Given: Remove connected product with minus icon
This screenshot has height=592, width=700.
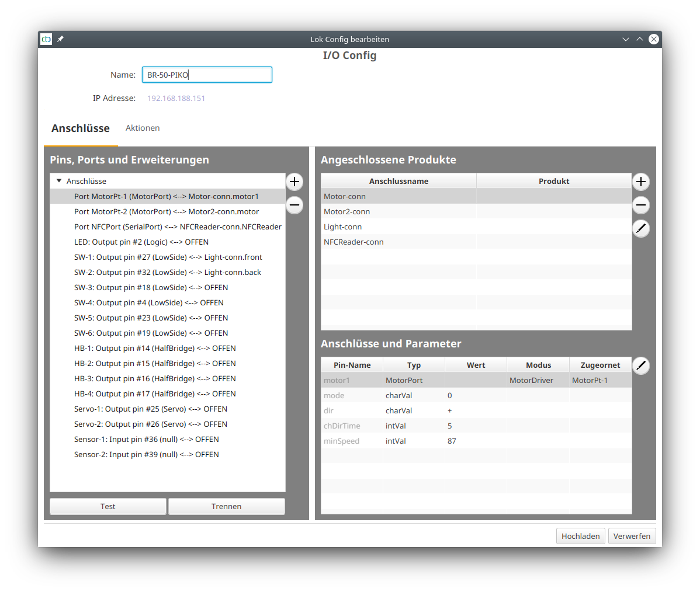Looking at the screenshot, I should click(x=641, y=205).
